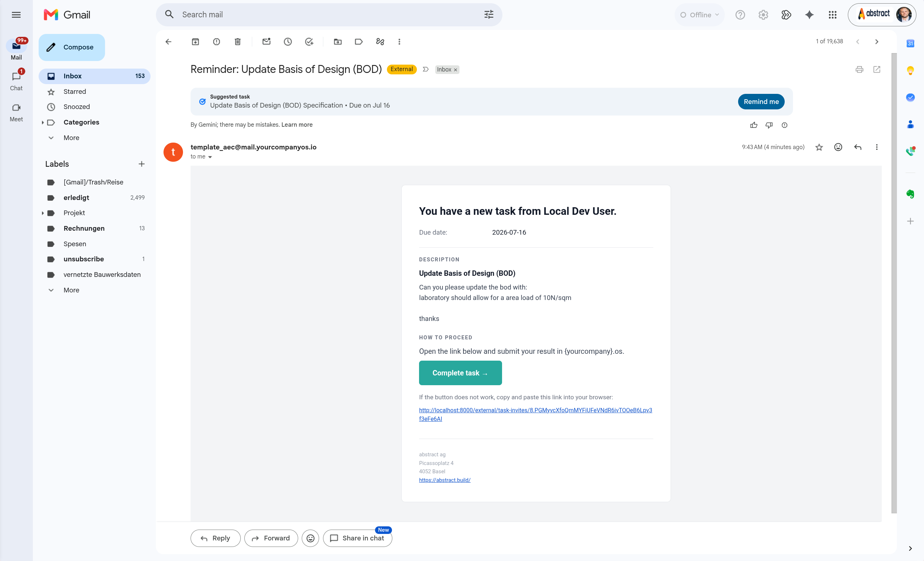Switch to Meet tab
Screen dimensions: 924x561
click(x=16, y=112)
